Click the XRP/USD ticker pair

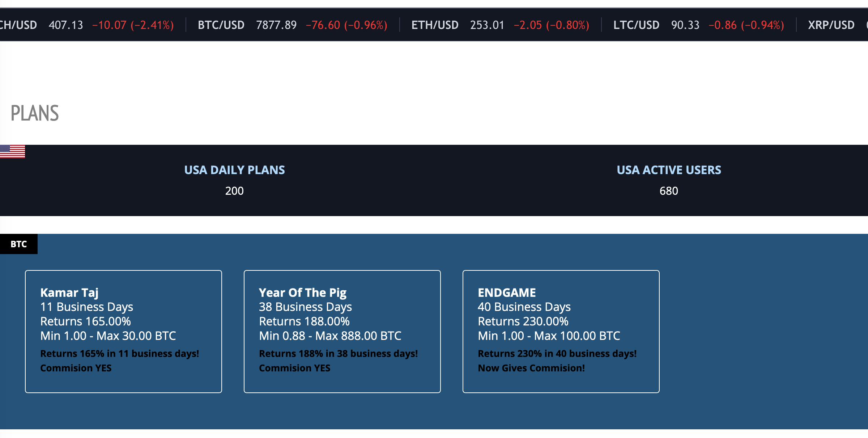(x=831, y=25)
